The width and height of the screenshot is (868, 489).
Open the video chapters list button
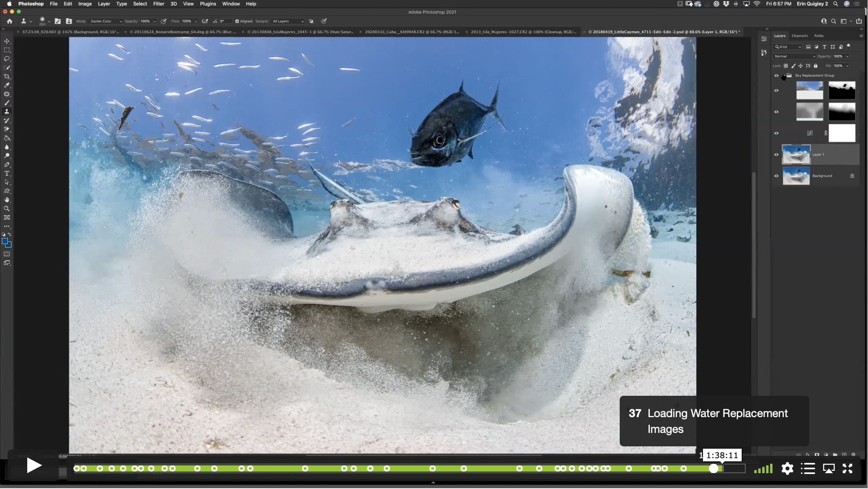pos(808,469)
